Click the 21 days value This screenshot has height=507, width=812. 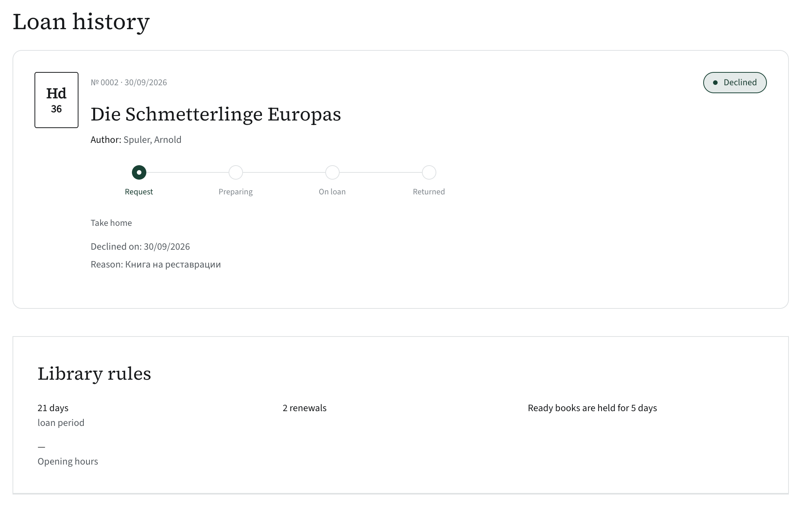(x=53, y=408)
